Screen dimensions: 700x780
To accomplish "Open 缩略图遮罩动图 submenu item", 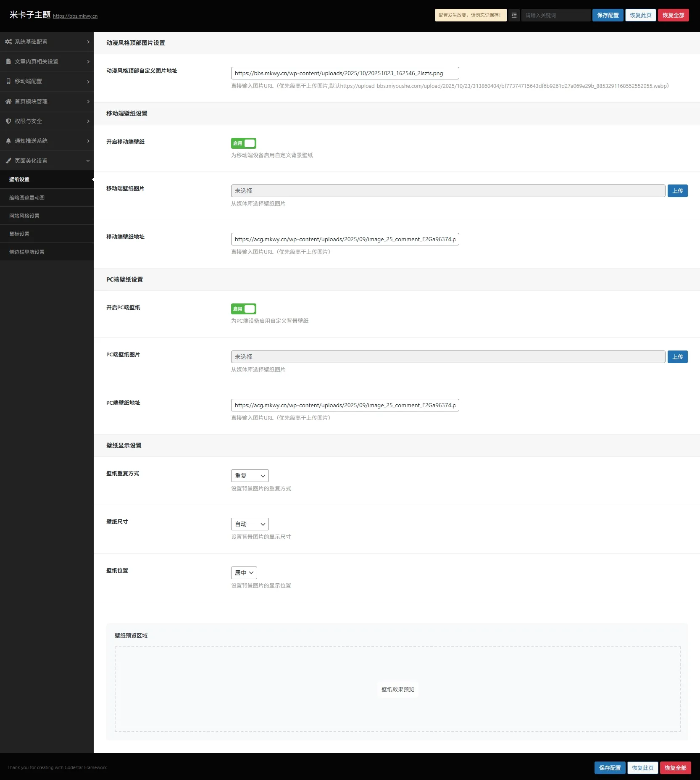I will [27, 198].
